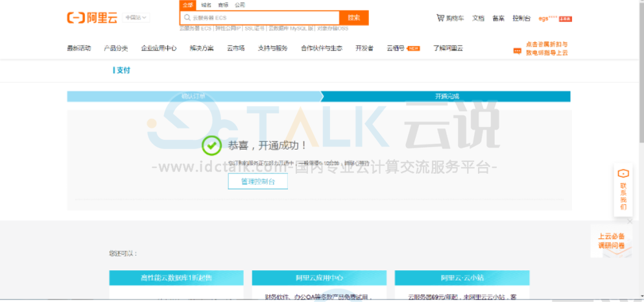Open the 中国站 site region dropdown
This screenshot has width=644, height=302.
click(136, 17)
